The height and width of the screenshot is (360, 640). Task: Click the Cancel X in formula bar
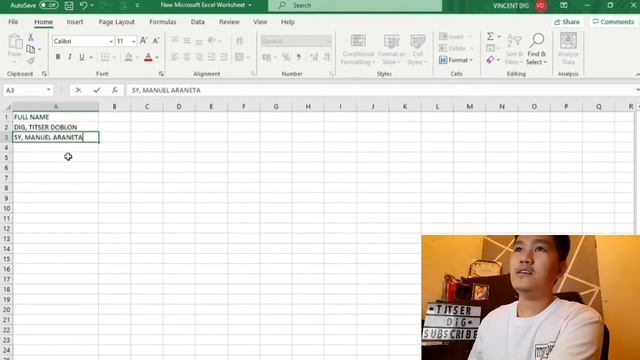pyautogui.click(x=78, y=90)
